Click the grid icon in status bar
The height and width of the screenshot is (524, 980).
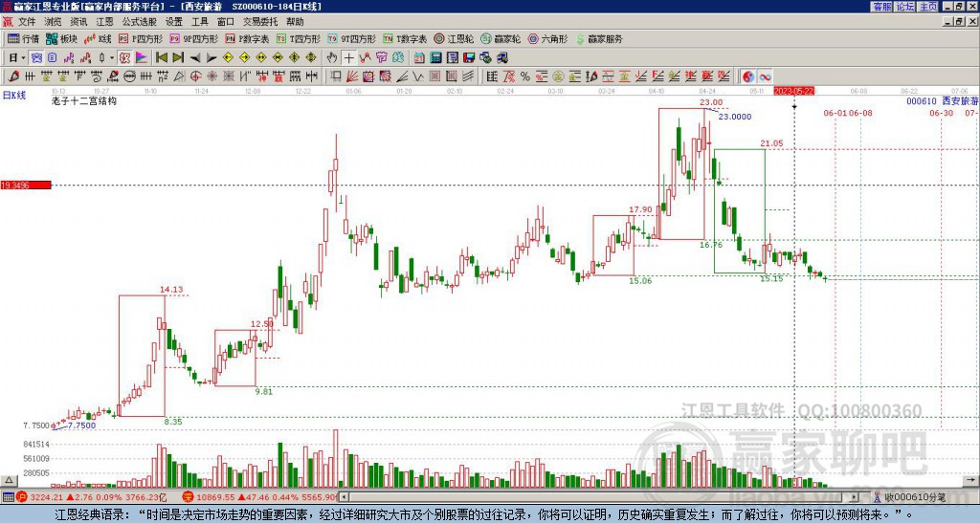click(8, 497)
